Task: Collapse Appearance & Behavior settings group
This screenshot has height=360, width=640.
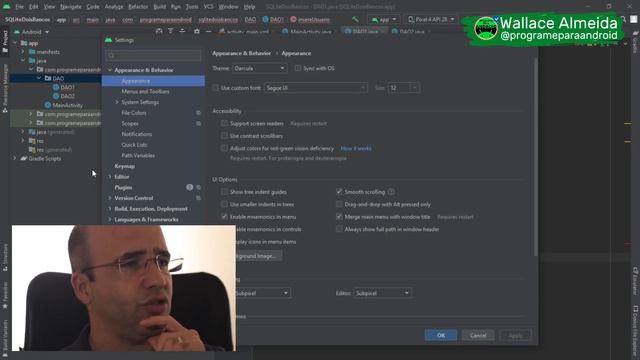Action: tap(110, 70)
